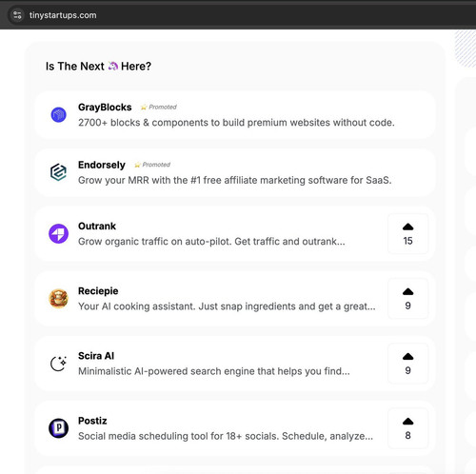
Task: Click the GrayBlocks blue logo icon
Action: coord(58,114)
